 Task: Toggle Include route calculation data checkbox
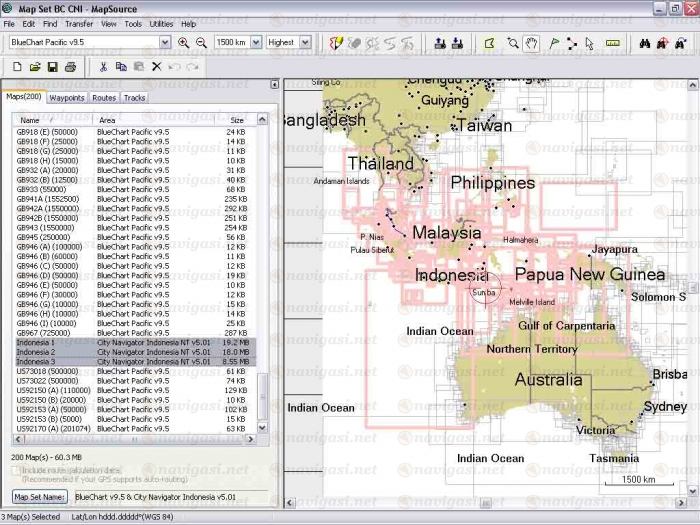pos(16,469)
